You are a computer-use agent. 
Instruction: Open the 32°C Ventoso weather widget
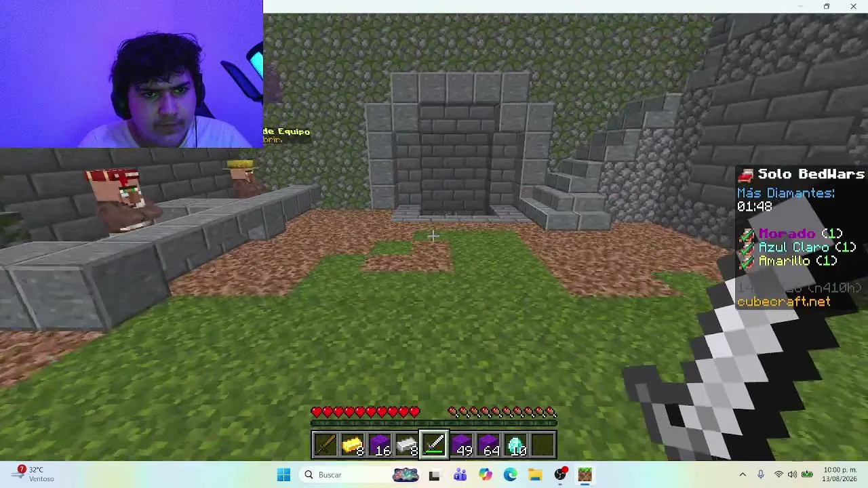(x=34, y=474)
